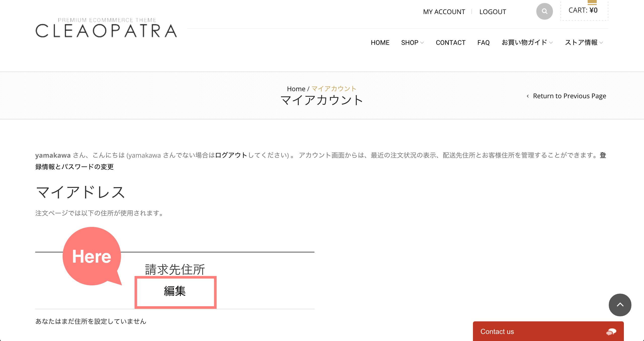
Task: Click the 編集 button to edit billing address
Action: (x=175, y=291)
